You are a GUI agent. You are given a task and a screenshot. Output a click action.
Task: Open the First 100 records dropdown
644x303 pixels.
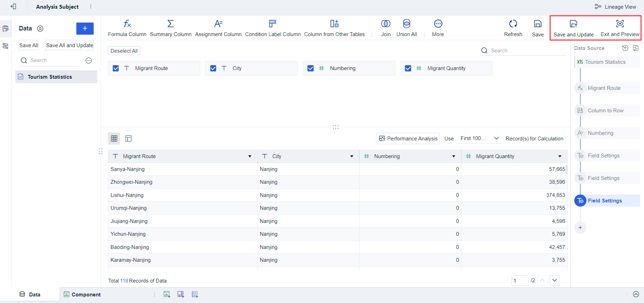pyautogui.click(x=479, y=138)
